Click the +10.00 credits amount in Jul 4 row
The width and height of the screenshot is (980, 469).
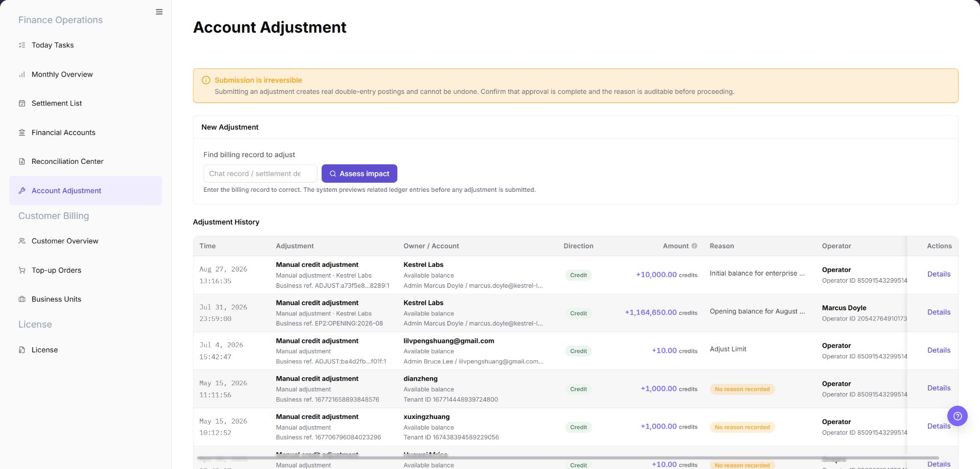[x=675, y=351]
